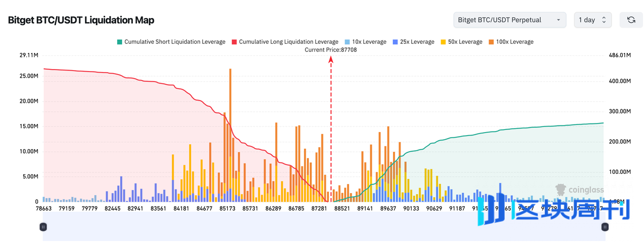Click the refresh icon button
Image resolution: width=644 pixels, height=250 pixels.
[631, 20]
